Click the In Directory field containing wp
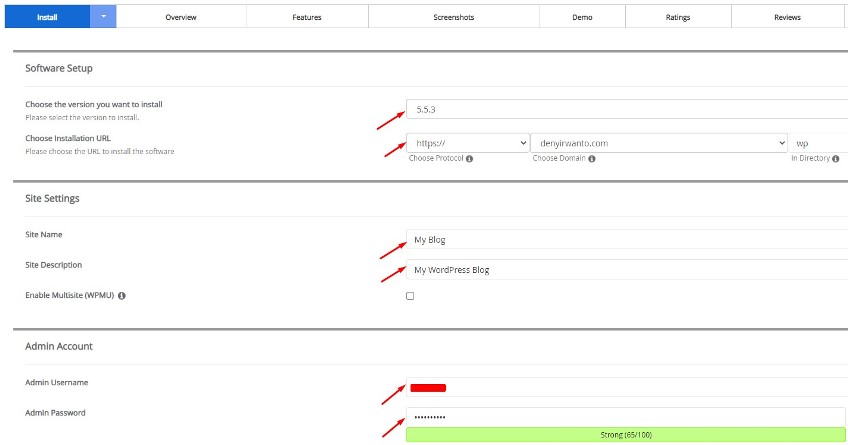The height and width of the screenshot is (445, 848). (x=818, y=143)
